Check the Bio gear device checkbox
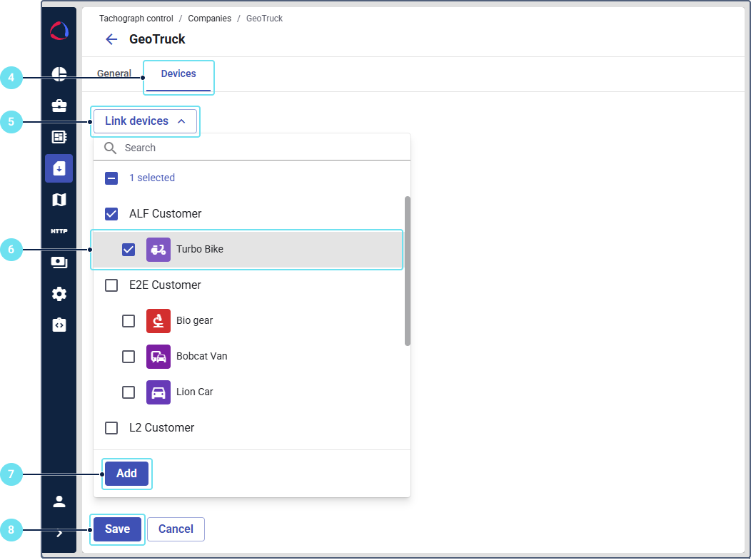Viewport: 751px width, 560px height. point(128,321)
